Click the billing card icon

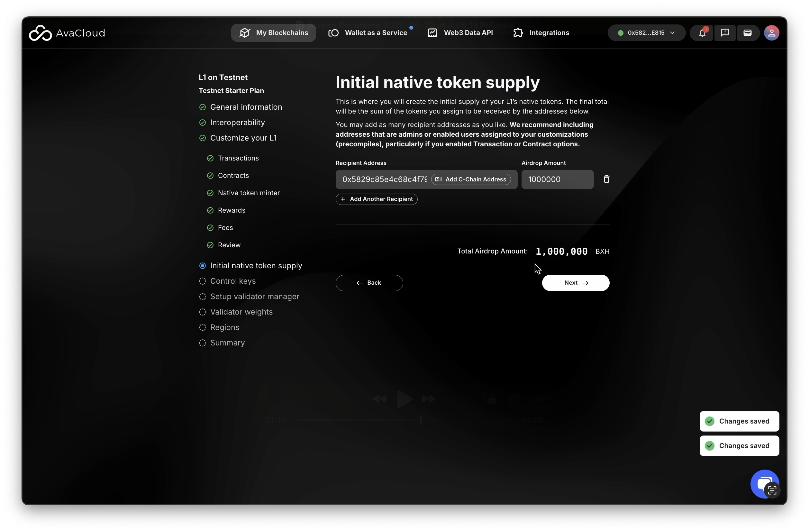pos(747,33)
